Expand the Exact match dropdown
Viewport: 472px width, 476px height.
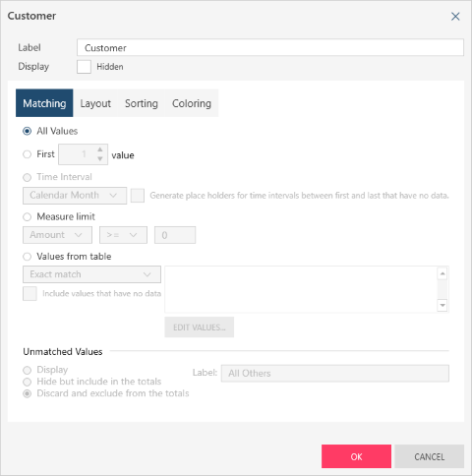[x=91, y=274]
